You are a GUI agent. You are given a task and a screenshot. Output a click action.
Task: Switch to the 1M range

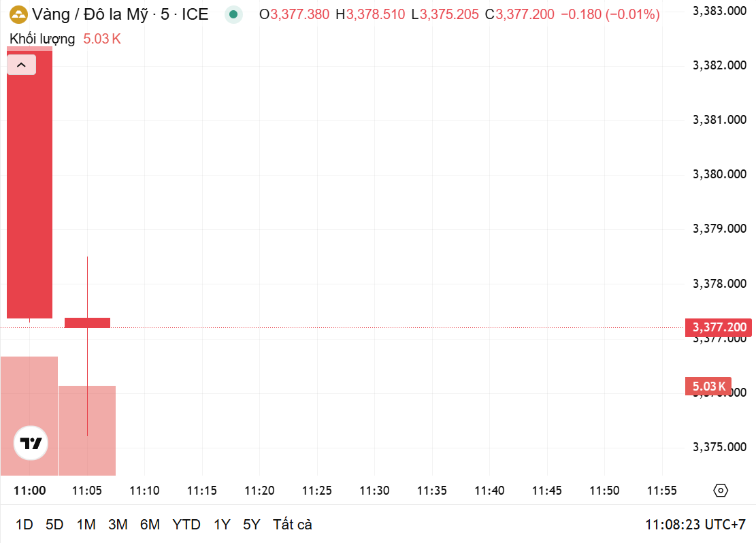(86, 524)
